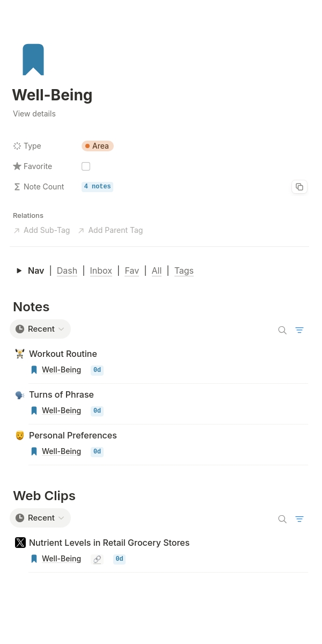
Task: Search within the Web Clips section
Action: click(x=282, y=519)
